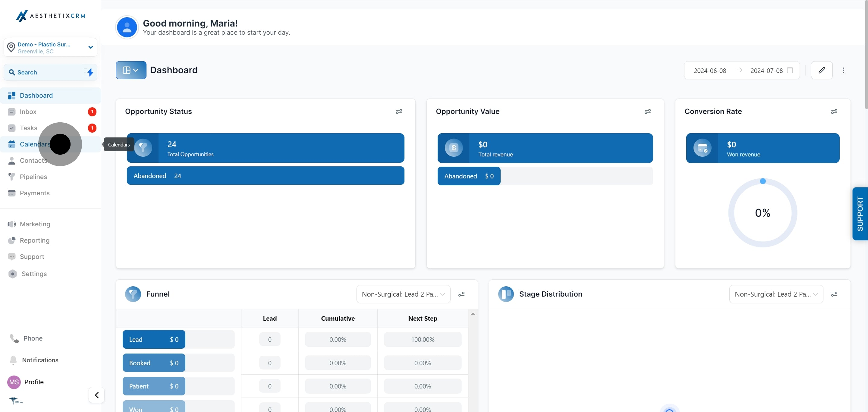Screen dimensions: 868x412
Task: Click the Opportunity Value filter settings icon
Action: (x=648, y=112)
